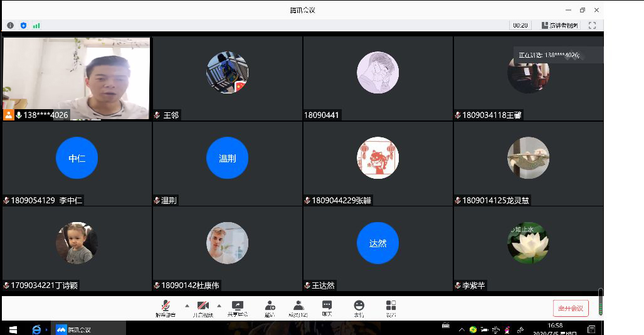Image resolution: width=644 pixels, height=335 pixels.
Task: Toggle full screen mode icon
Action: (591, 26)
